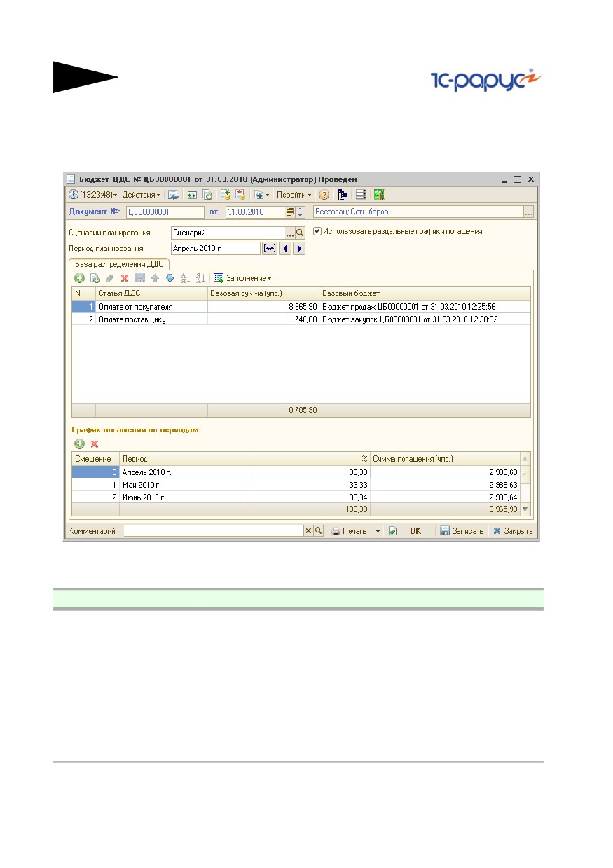The width and height of the screenshot is (613, 868).
Task: Delete a row from repayment schedule
Action: (95, 443)
